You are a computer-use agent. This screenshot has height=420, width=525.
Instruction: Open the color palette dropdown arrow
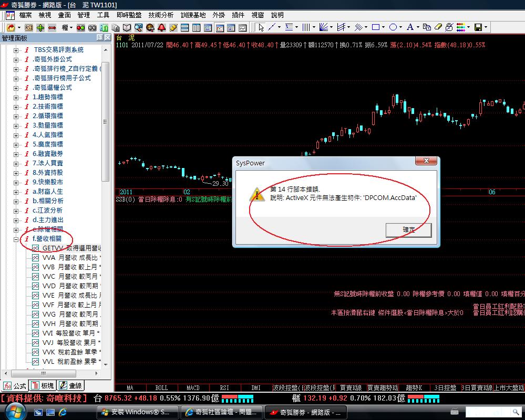(468, 27)
